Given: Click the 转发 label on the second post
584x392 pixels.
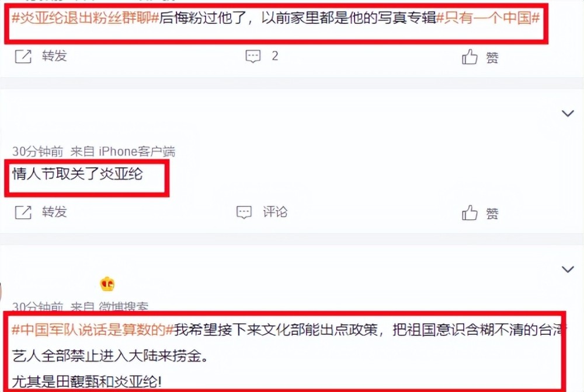Looking at the screenshot, I should tap(54, 212).
